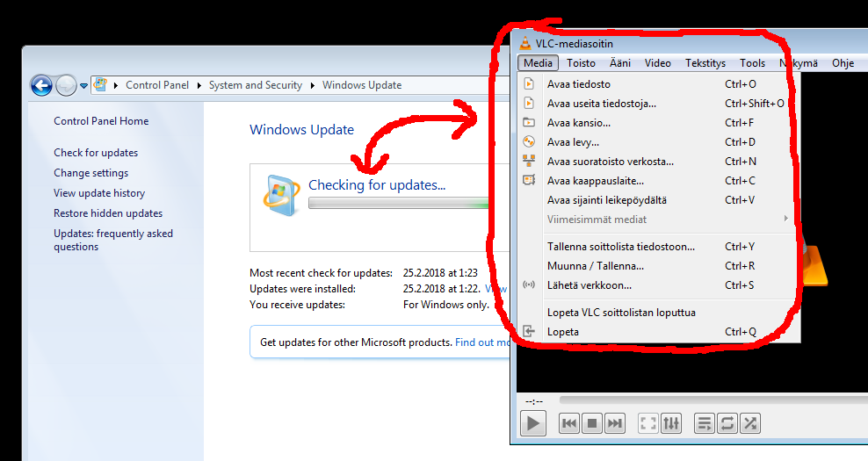The height and width of the screenshot is (461, 868).
Task: Click the exit icon beside Lopeta
Action: (529, 332)
